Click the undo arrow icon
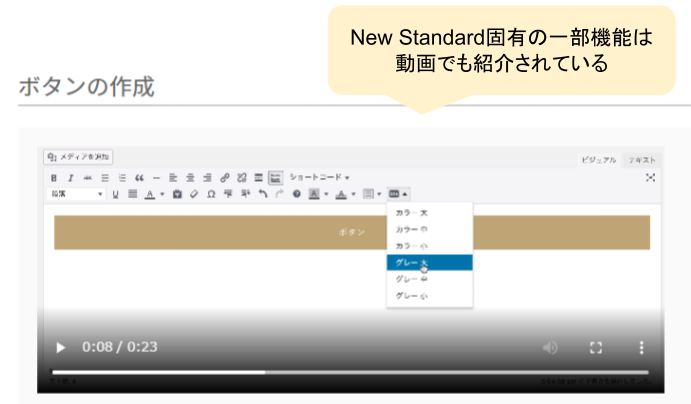Screen dimensions: 691x404 click(x=262, y=194)
